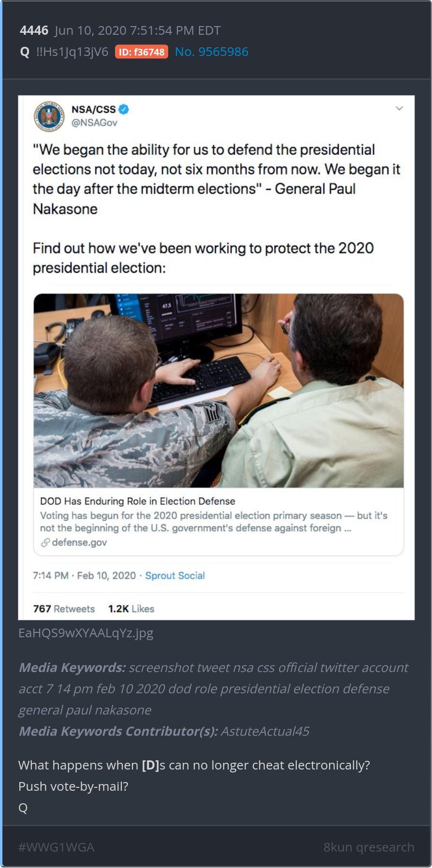Open the 8kun qresearch footer link
The image size is (432, 868).
click(369, 847)
